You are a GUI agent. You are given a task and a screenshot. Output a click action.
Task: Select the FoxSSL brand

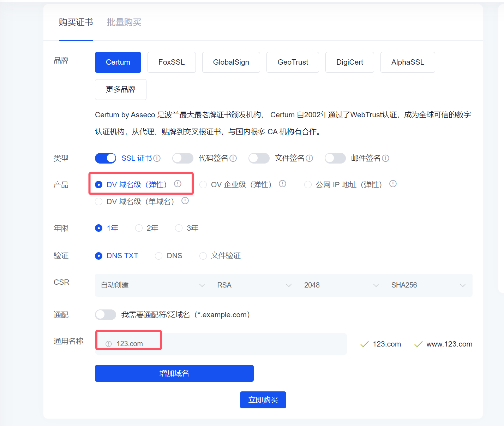pos(172,62)
